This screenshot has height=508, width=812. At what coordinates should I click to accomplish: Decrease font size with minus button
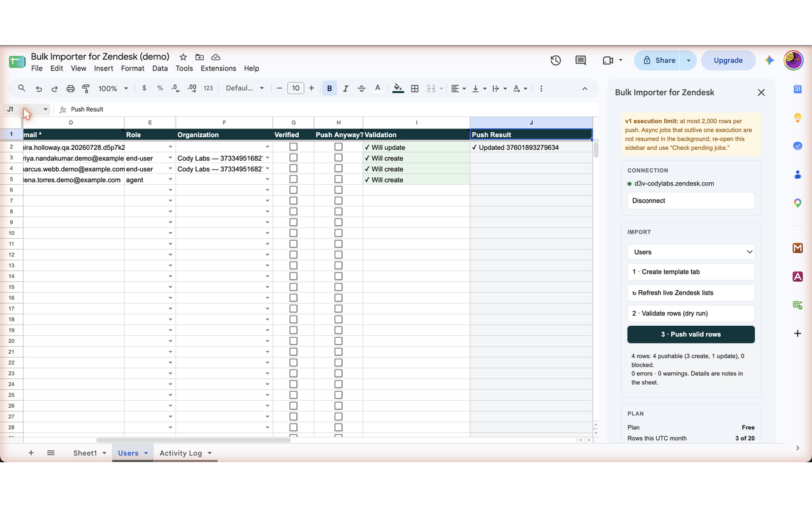279,88
